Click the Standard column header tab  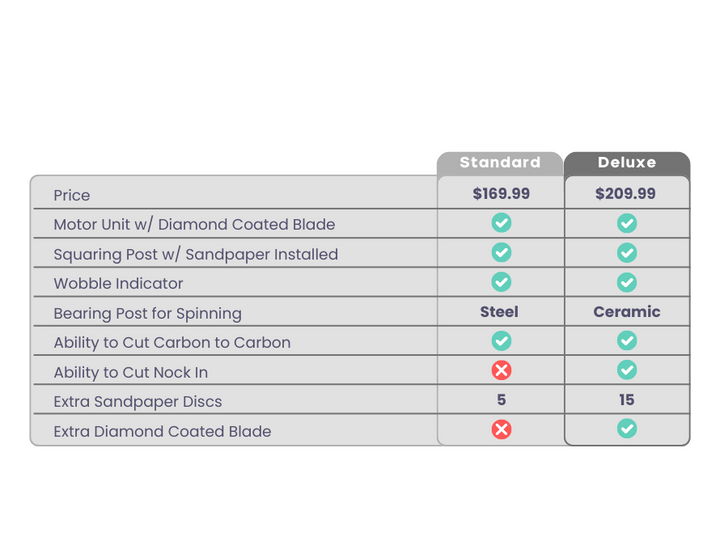[500, 162]
